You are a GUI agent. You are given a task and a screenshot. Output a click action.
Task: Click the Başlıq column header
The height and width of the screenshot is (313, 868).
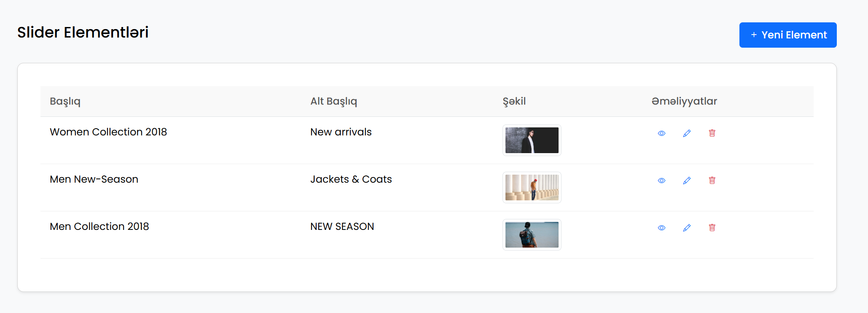coord(65,102)
